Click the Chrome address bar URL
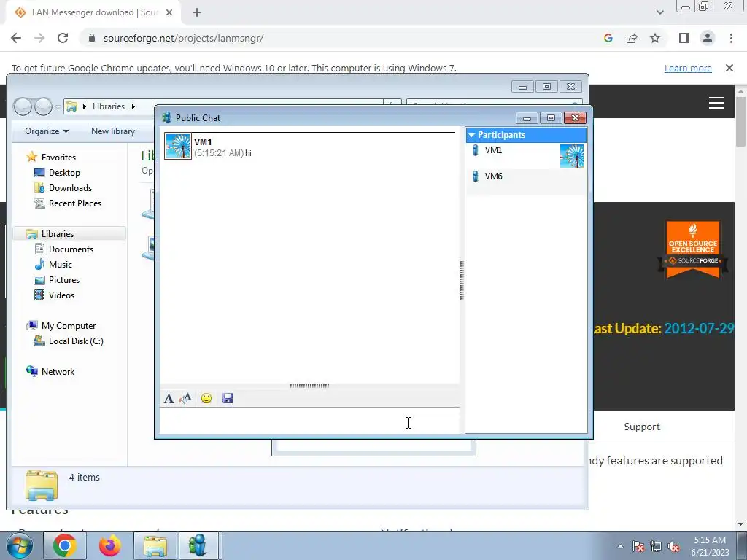747x560 pixels. (183, 38)
